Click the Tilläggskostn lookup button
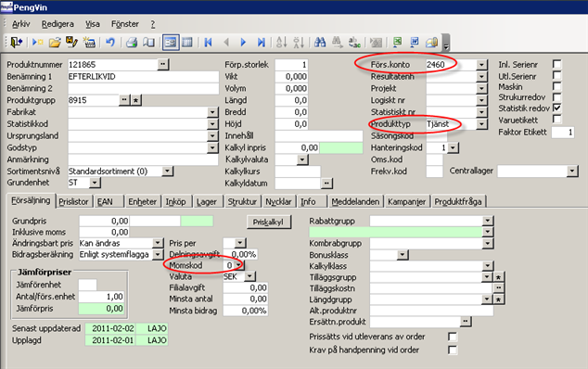The height and width of the screenshot is (369, 588). [x=498, y=287]
